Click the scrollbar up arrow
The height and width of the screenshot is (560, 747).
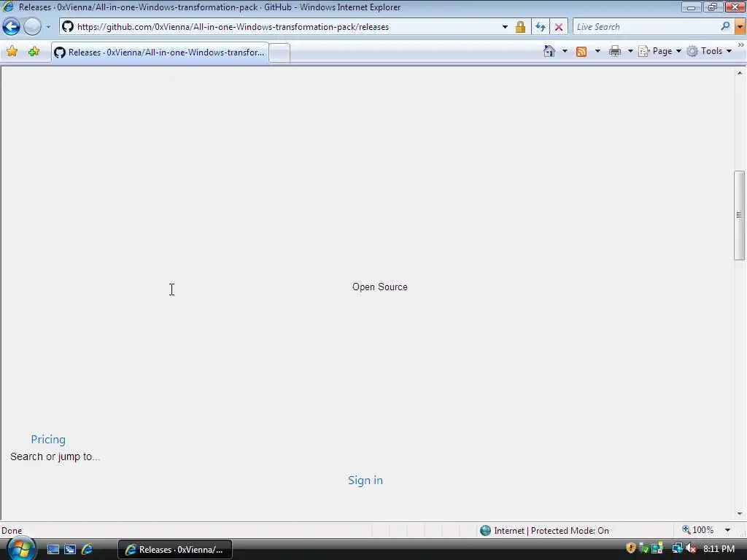tap(740, 73)
